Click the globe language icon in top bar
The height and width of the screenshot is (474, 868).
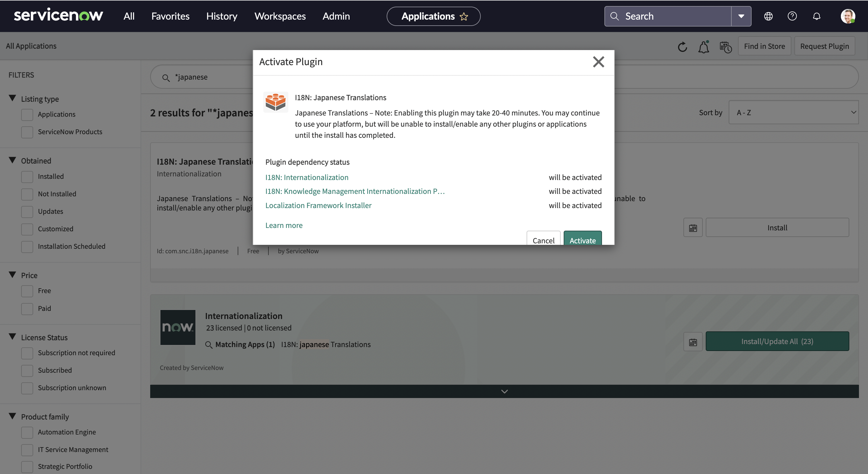(768, 16)
